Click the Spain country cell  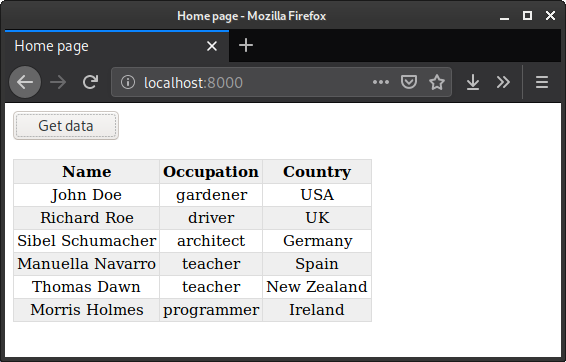317,264
